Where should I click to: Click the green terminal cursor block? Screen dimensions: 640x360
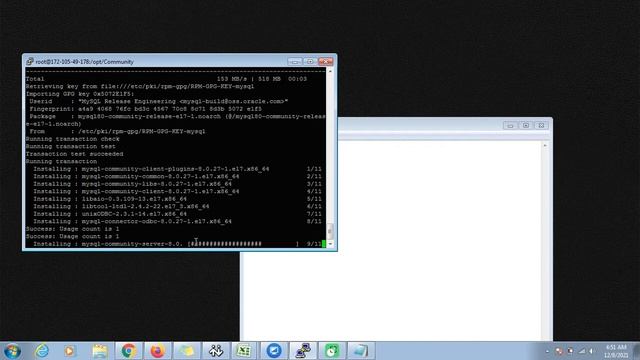pyautogui.click(x=324, y=244)
